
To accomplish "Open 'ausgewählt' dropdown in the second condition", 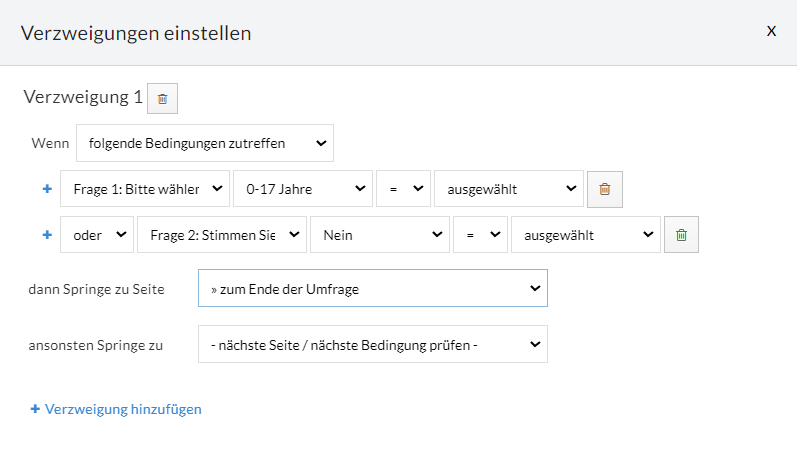I will click(x=586, y=234).
